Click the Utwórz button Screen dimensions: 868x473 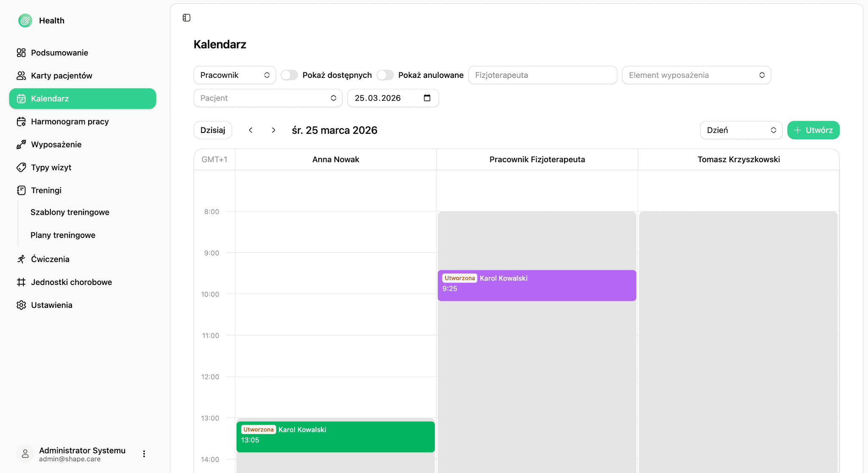pyautogui.click(x=813, y=130)
